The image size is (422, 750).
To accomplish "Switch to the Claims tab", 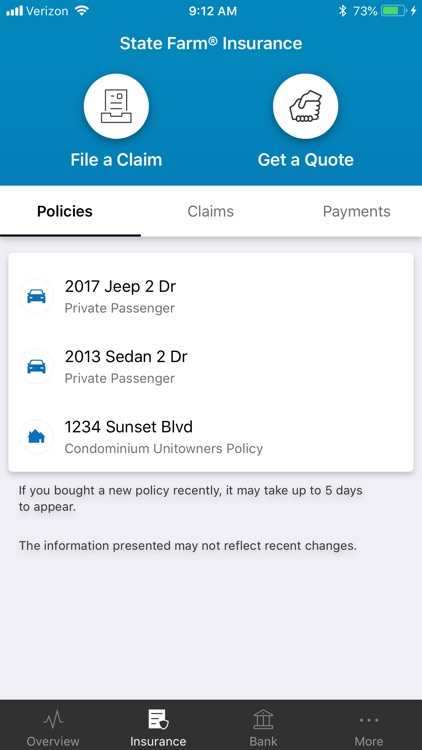I will click(211, 211).
